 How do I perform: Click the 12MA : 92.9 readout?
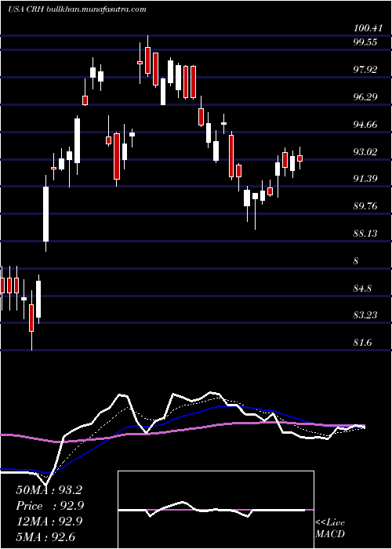click(49, 522)
